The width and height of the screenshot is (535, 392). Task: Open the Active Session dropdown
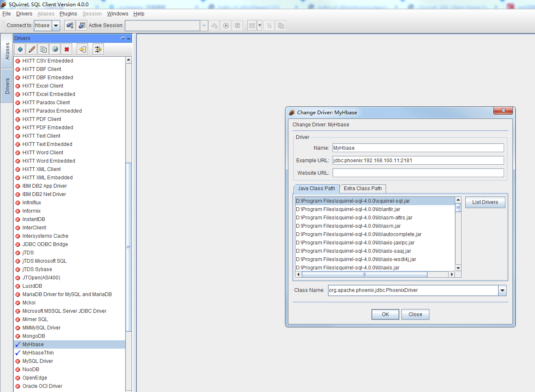(204, 25)
